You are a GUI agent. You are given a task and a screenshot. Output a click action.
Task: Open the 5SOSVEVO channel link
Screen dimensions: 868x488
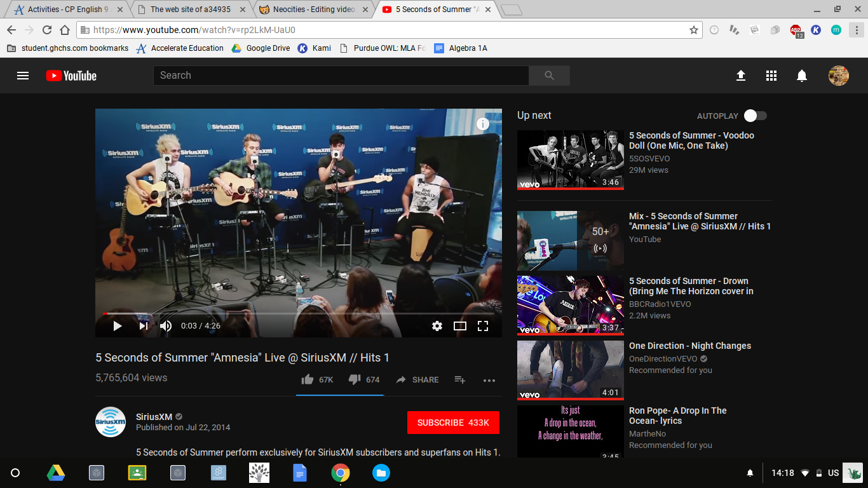tap(649, 159)
